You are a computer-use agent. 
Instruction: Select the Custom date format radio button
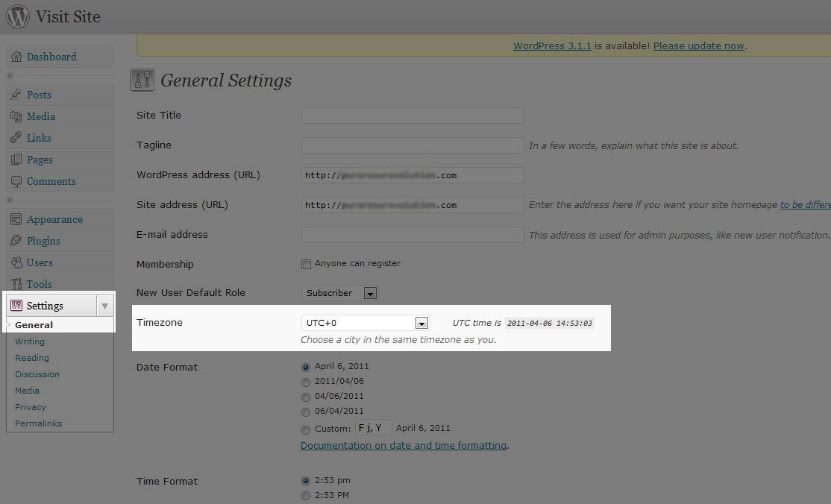[x=306, y=429]
